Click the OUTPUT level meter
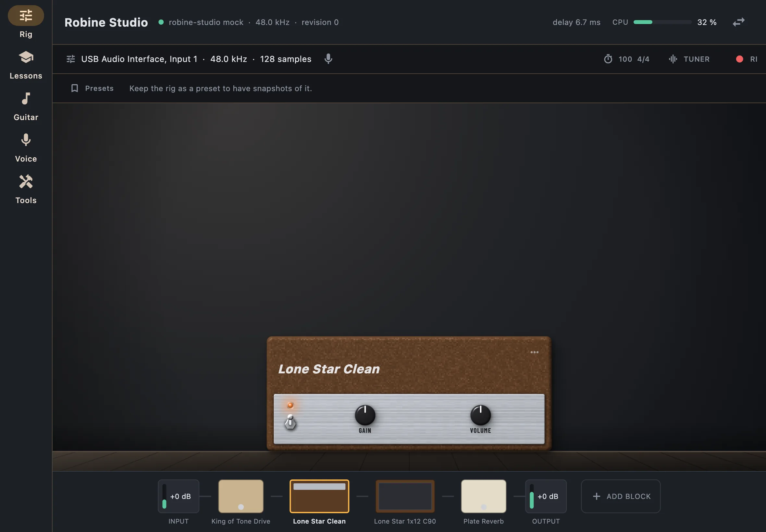Screen dimensions: 766x532 coord(532,496)
